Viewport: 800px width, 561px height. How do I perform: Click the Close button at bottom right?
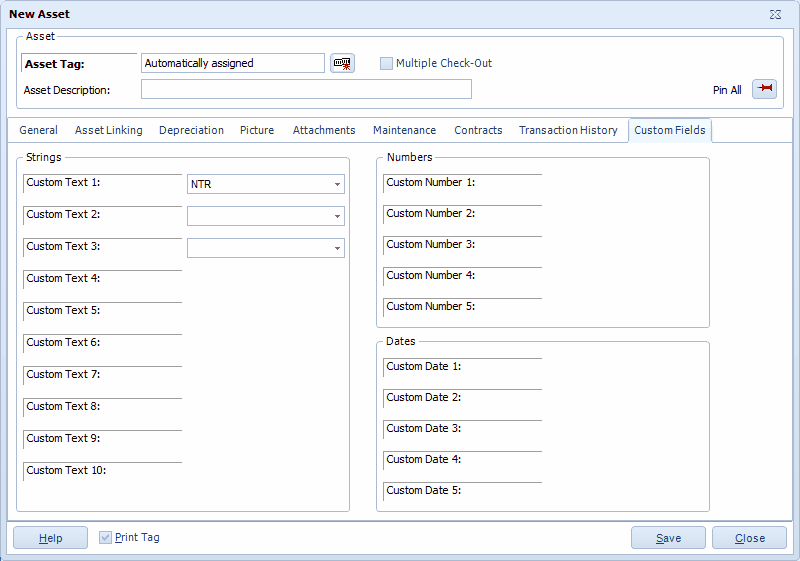pyautogui.click(x=749, y=538)
